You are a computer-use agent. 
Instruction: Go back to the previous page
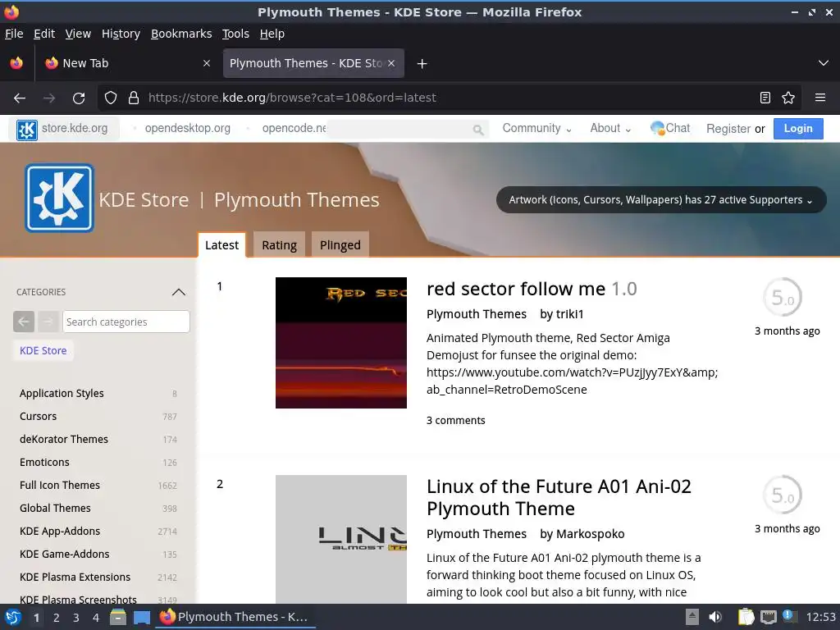tap(20, 98)
